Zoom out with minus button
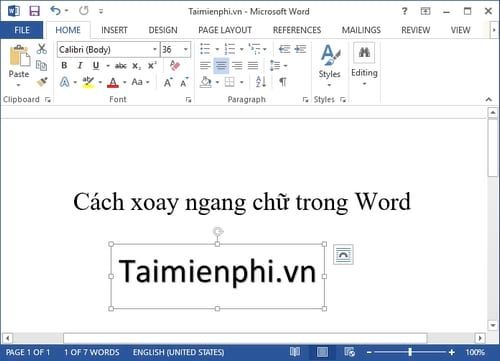Screen dimensions: 500x361 [369, 352]
